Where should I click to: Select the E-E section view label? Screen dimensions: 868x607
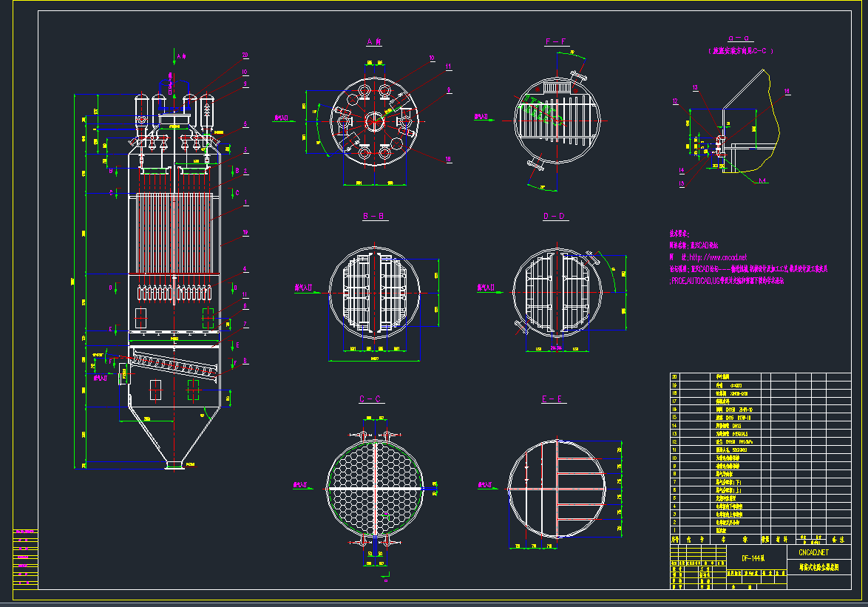555,399
